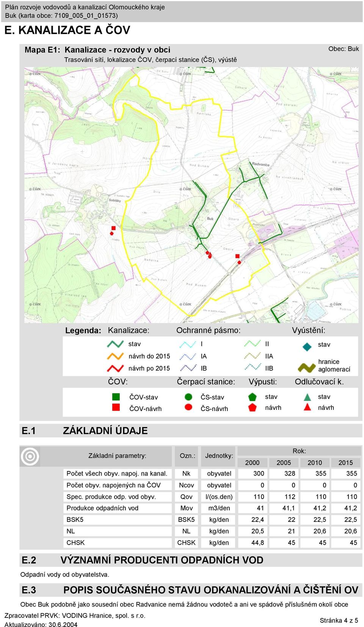
Task: Click the red circle ČS-návrh icon
Action: point(188,407)
